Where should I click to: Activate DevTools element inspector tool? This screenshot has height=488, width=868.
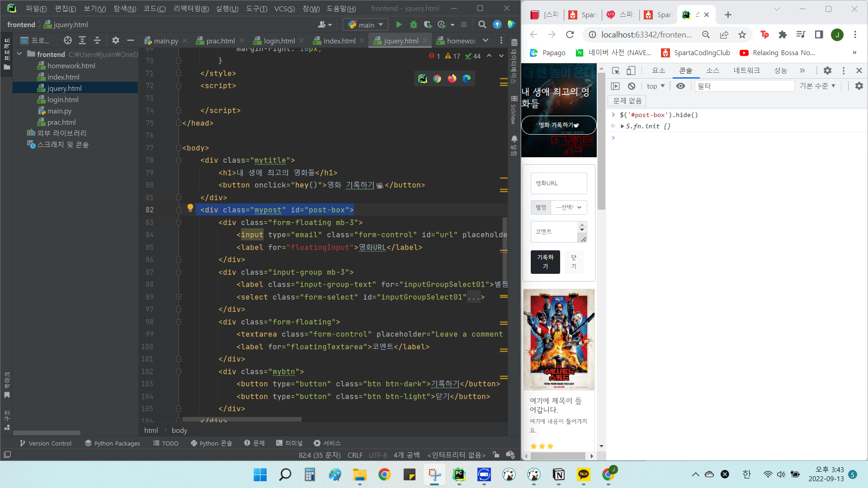[x=616, y=70]
